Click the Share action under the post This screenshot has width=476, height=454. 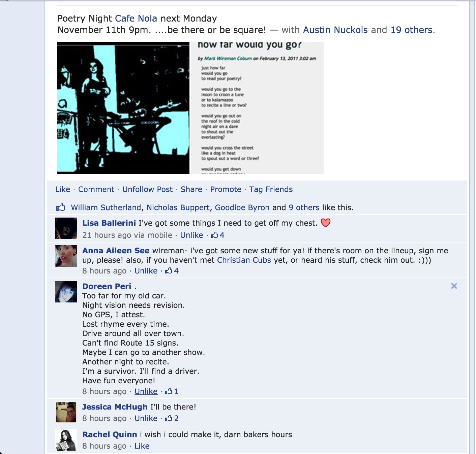click(x=191, y=189)
